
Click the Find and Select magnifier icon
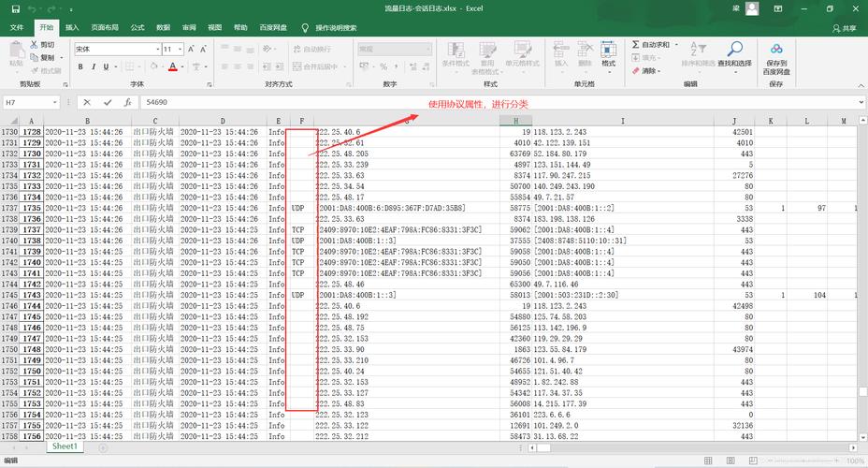click(x=734, y=50)
